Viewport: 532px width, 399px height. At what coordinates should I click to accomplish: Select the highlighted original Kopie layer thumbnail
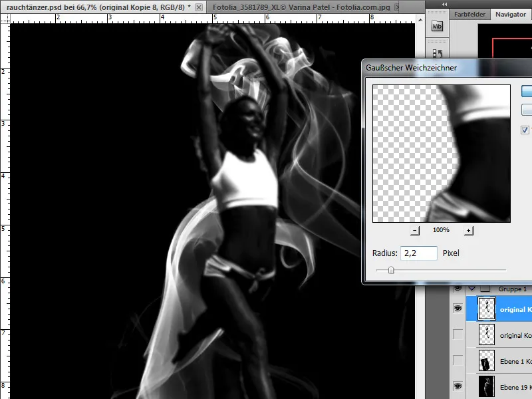tap(487, 309)
